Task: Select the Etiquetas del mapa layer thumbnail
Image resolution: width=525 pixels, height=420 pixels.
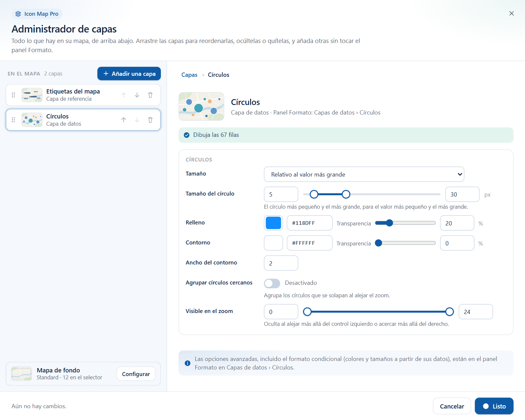Action: [x=32, y=95]
